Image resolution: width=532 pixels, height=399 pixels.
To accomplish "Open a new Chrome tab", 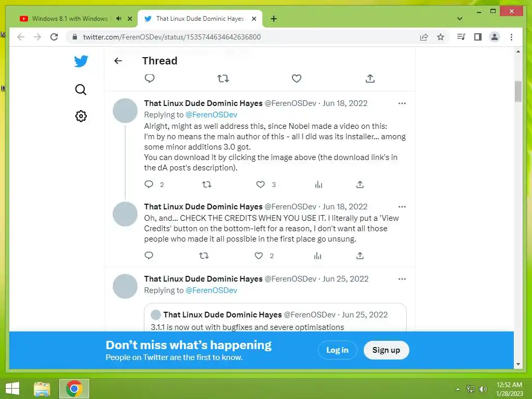I will coord(274,19).
